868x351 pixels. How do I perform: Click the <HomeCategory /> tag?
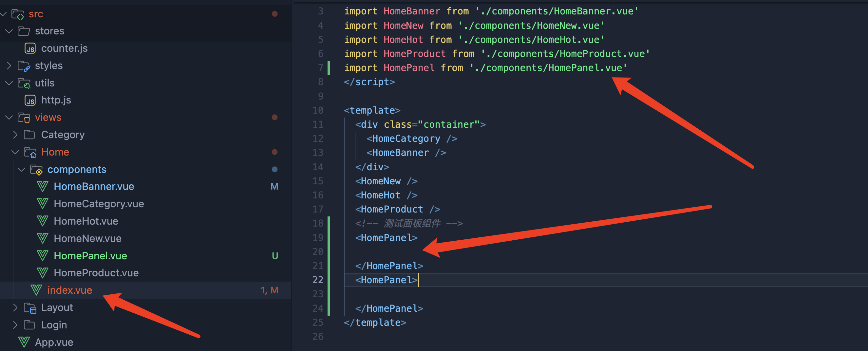(x=412, y=139)
